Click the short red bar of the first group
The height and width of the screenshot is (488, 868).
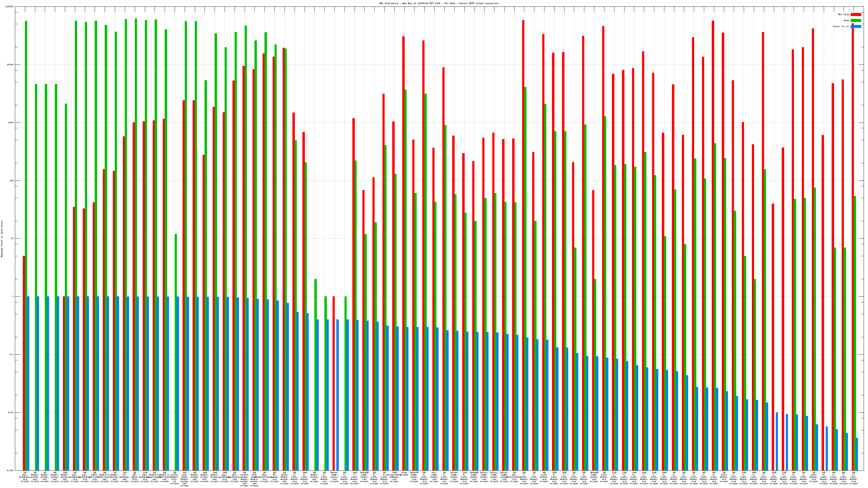click(24, 363)
